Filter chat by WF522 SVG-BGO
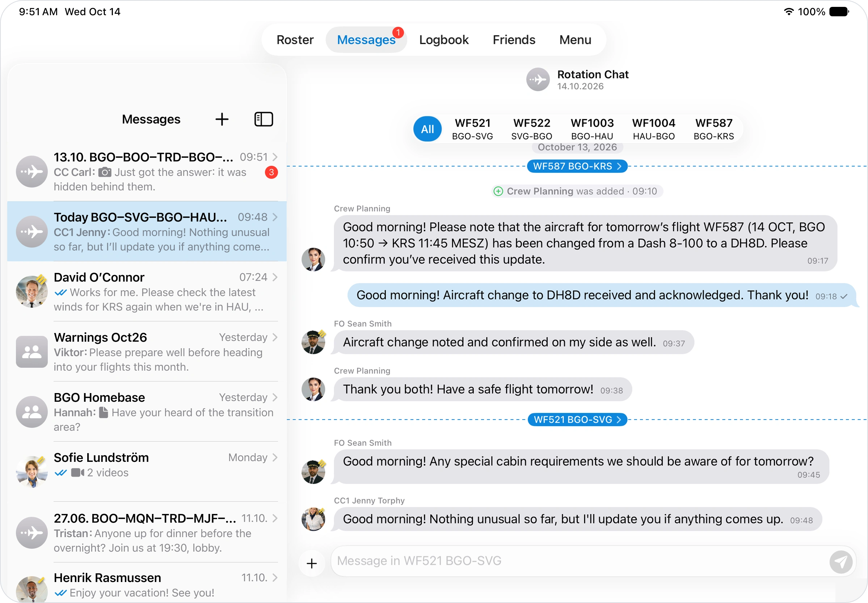 click(x=532, y=129)
